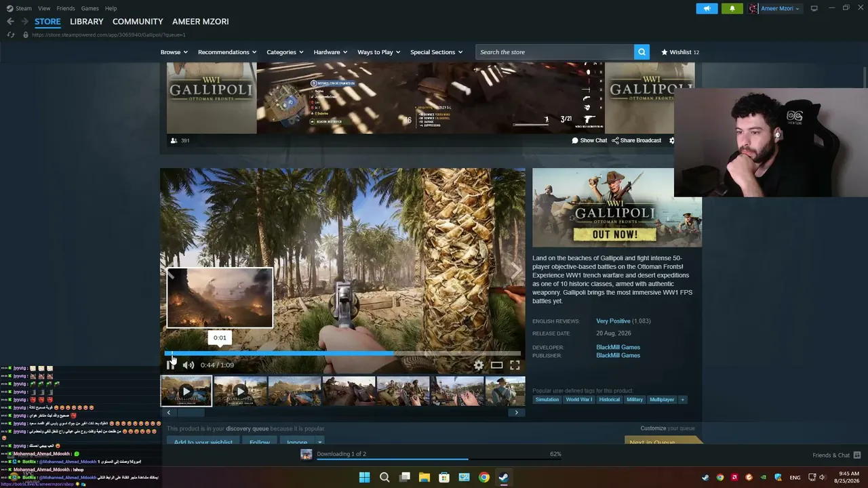868x488 pixels.
Task: Open the Help menu
Action: [111, 8]
